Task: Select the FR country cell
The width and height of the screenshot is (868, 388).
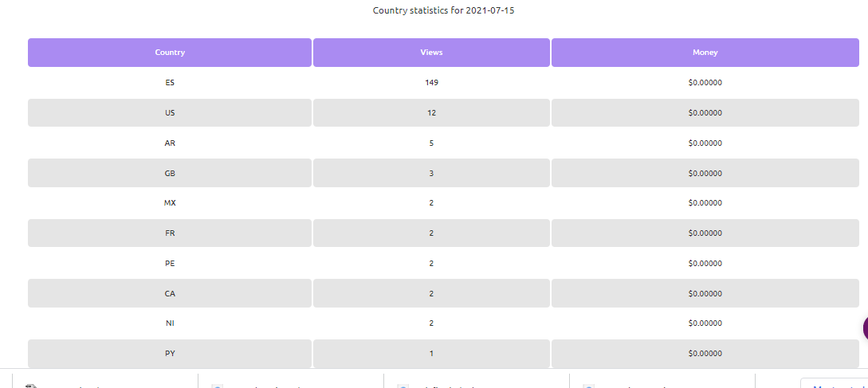Action: point(170,233)
